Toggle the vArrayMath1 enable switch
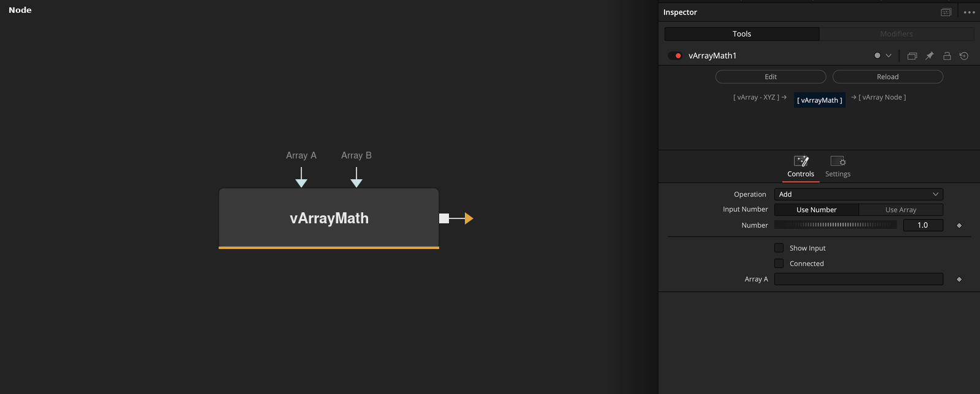The image size is (980, 394). pyautogui.click(x=675, y=56)
